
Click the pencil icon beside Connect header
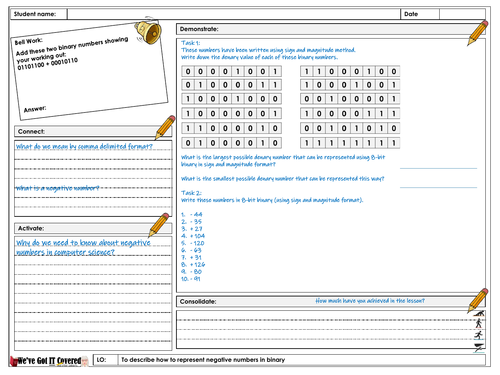[x=165, y=127]
